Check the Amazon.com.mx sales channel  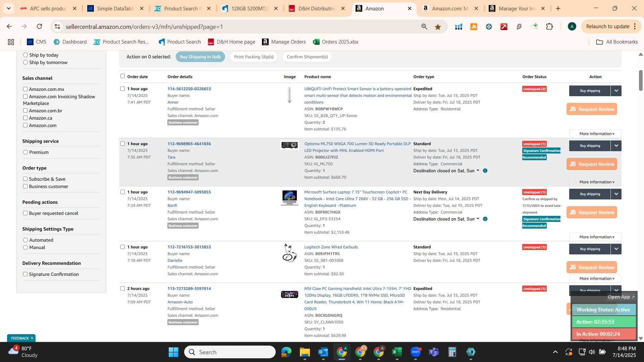(25, 89)
